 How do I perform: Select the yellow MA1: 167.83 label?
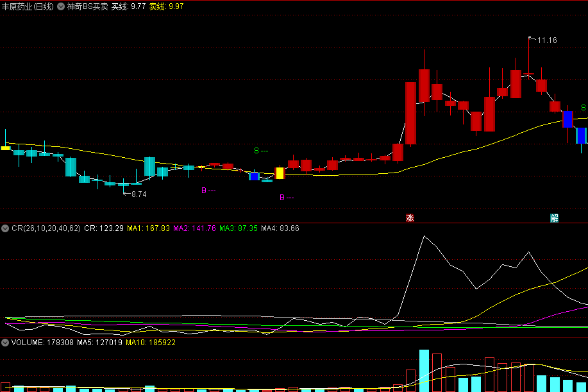[x=149, y=228]
